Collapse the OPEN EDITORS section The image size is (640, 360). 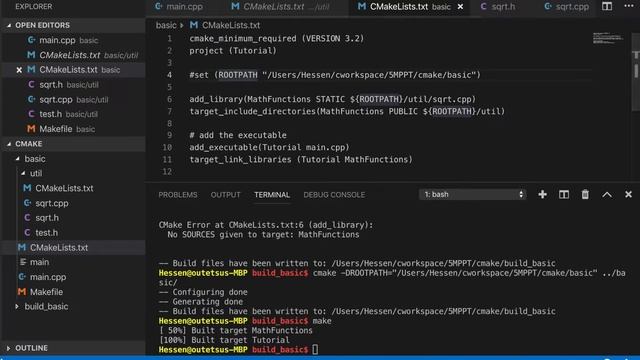coord(9,25)
